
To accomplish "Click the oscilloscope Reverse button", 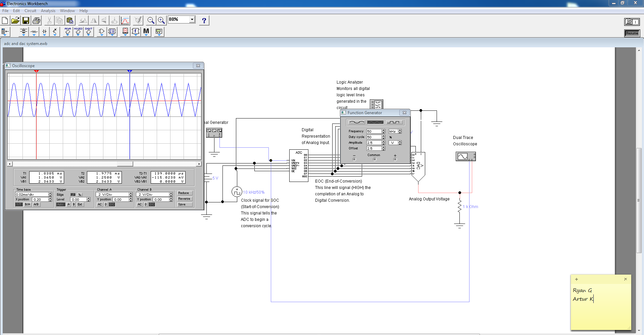I will (184, 199).
